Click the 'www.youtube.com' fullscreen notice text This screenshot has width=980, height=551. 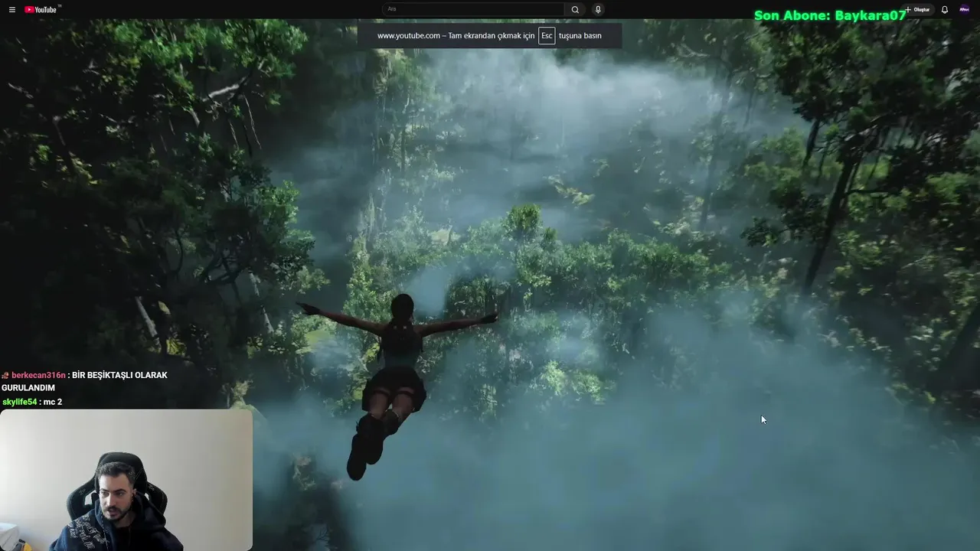point(408,36)
